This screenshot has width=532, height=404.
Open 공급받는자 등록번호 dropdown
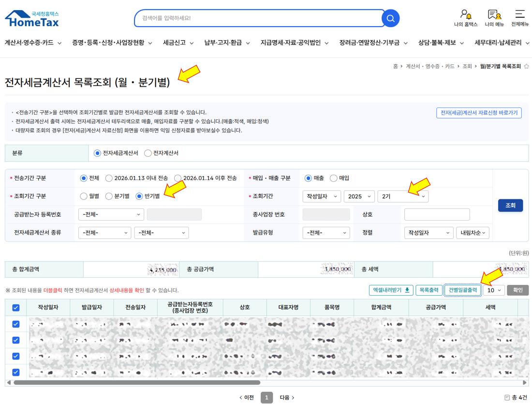click(111, 214)
